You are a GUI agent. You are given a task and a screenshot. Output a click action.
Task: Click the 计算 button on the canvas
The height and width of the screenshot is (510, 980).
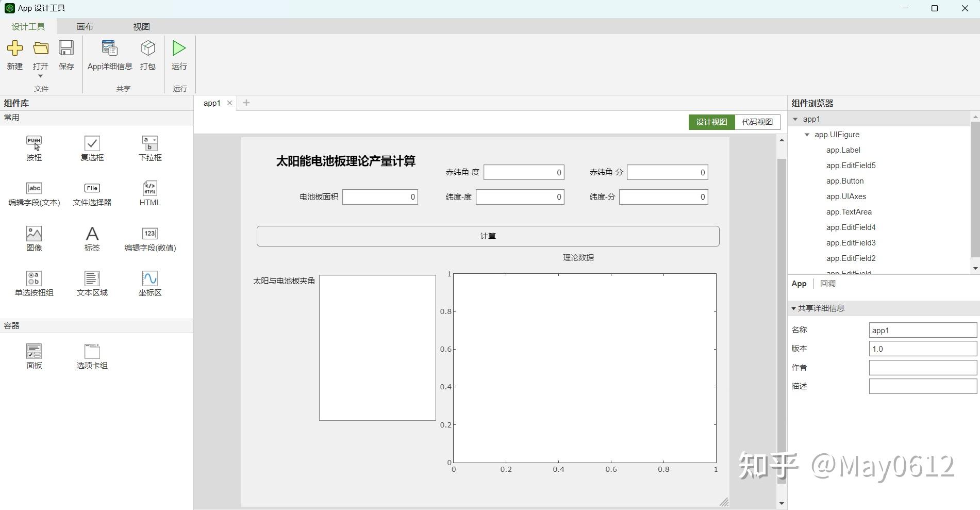488,236
